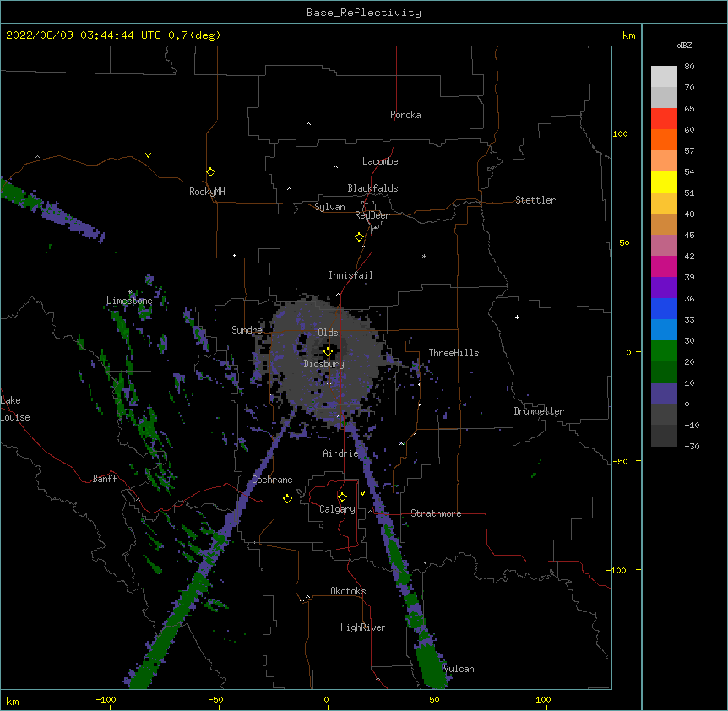Viewport: 728px width, 711px height.
Task: Click the 30 dBZ green legend swatch
Action: point(664,351)
